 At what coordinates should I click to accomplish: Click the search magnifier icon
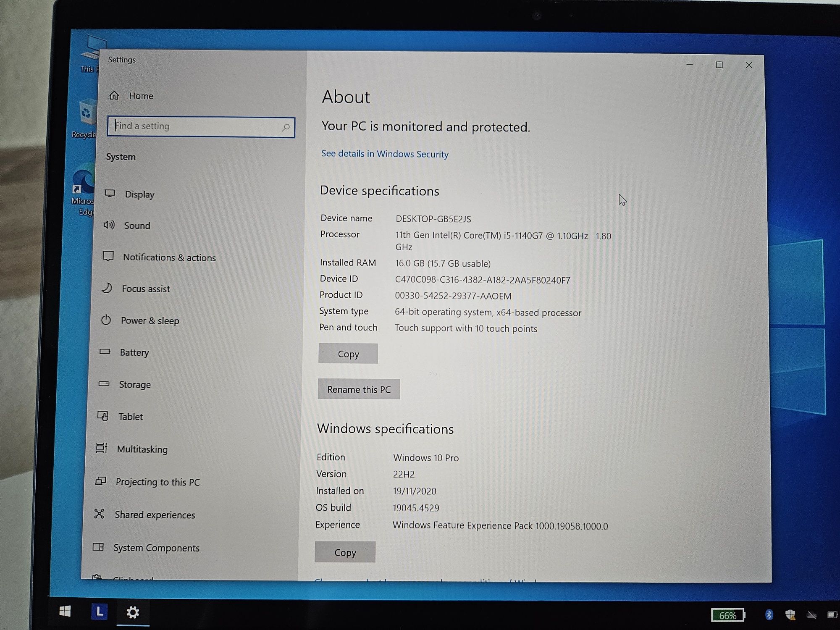(x=286, y=127)
